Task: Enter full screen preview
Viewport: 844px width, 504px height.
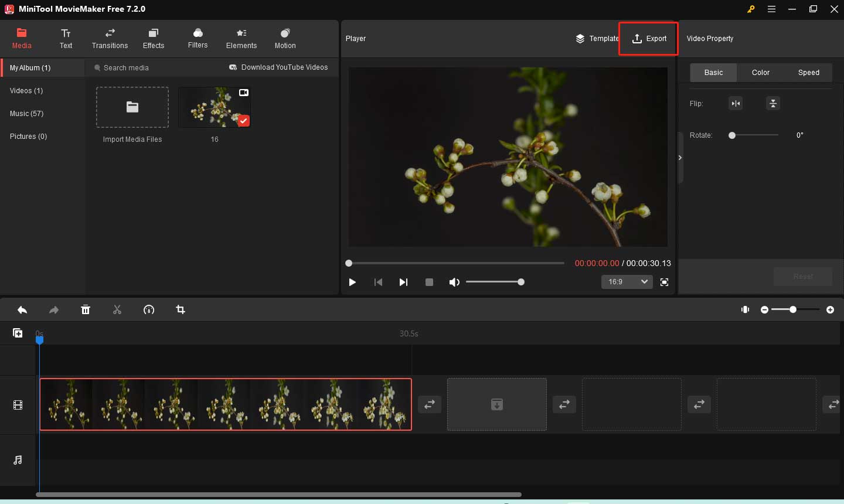Action: (664, 282)
